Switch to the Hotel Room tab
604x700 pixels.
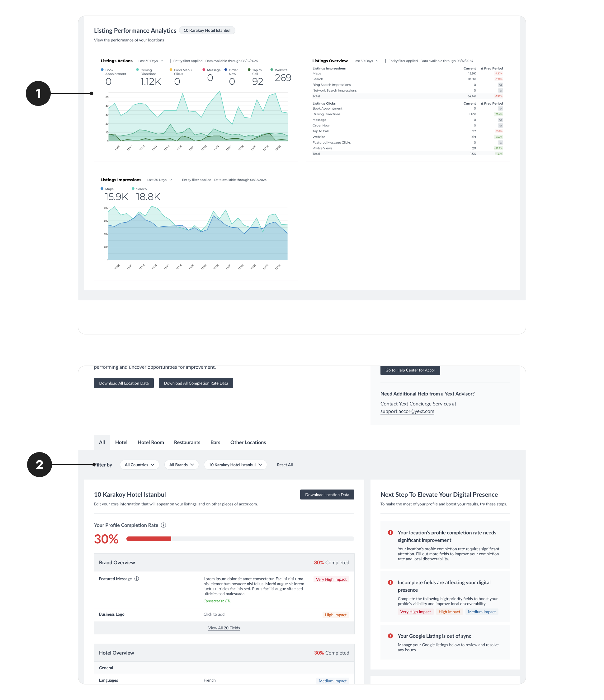pos(151,442)
